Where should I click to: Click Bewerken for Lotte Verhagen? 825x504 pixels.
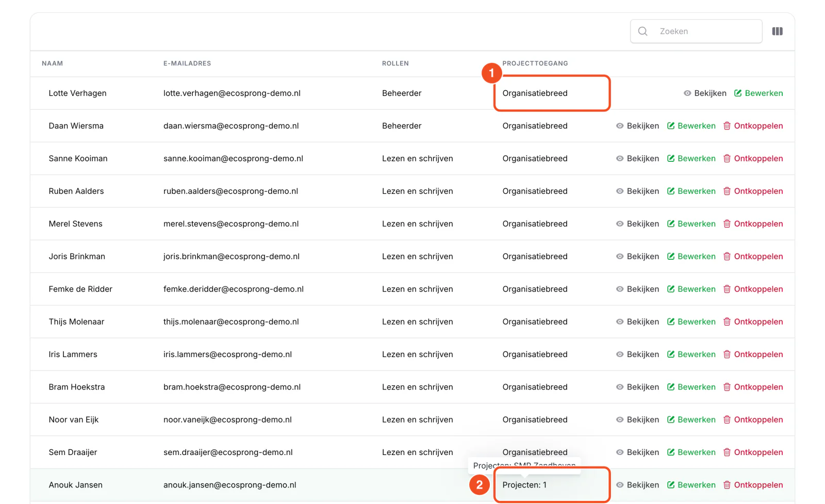coord(758,93)
